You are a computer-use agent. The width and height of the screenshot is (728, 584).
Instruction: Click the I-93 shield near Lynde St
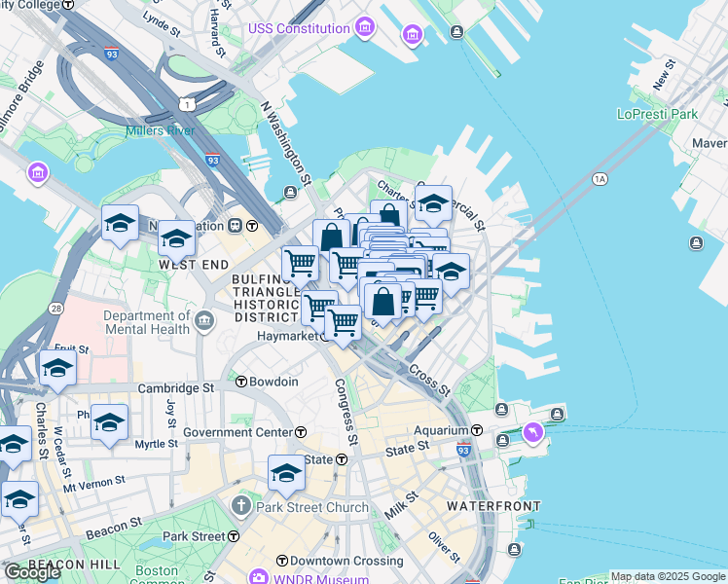111,54
